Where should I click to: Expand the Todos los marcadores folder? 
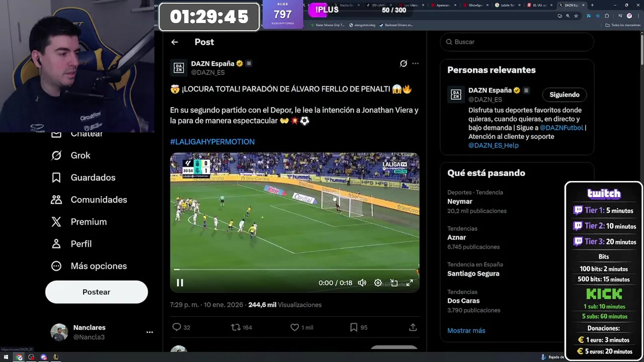623,25
